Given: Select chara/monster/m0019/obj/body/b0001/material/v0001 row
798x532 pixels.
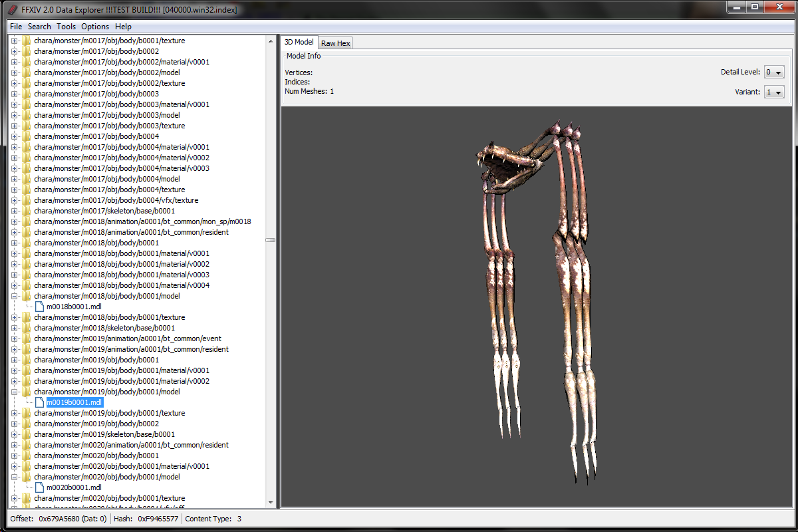Looking at the screenshot, I should pyautogui.click(x=122, y=370).
